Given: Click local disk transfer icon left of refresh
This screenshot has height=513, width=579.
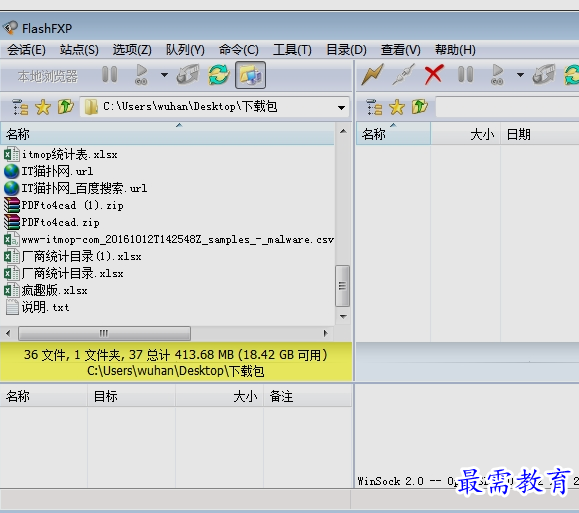Looking at the screenshot, I should 188,74.
